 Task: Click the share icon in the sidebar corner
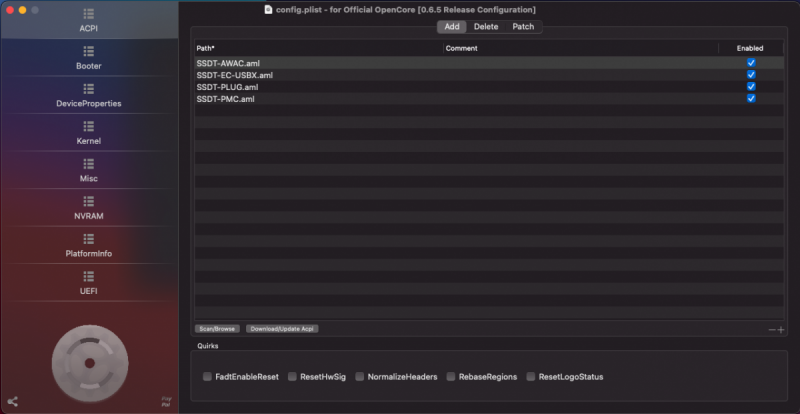click(13, 402)
